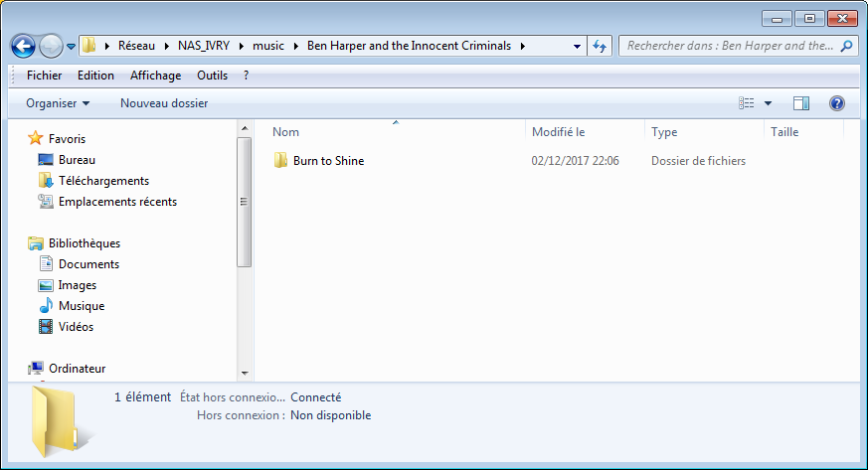Click the Burn to Shine folder icon

pos(280,160)
